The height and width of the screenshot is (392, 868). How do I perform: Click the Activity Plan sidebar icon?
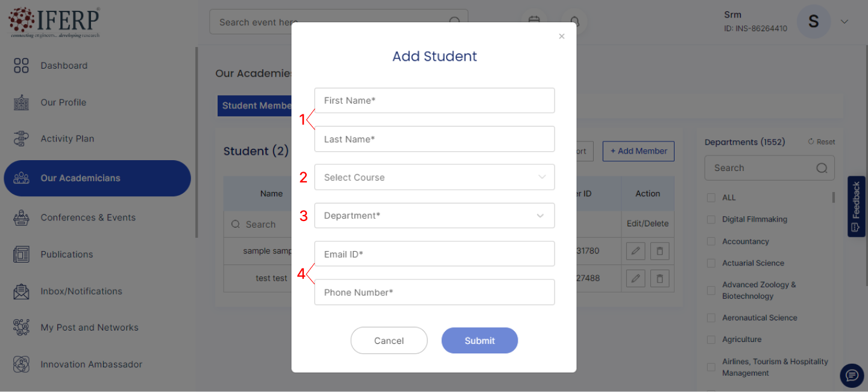click(21, 138)
